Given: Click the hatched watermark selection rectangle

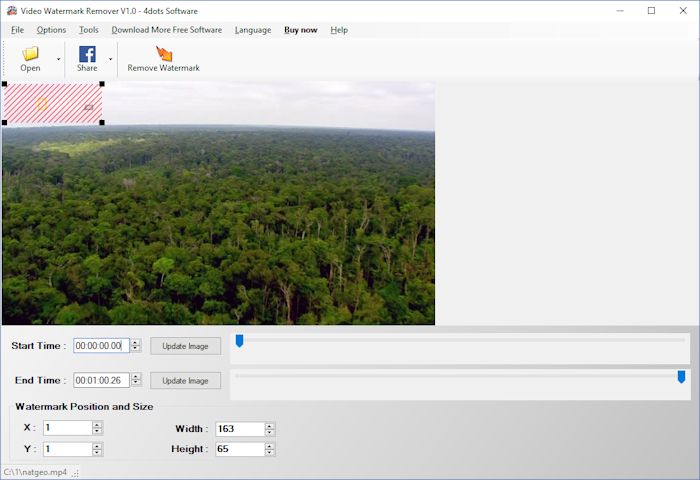Looking at the screenshot, I should pos(53,103).
